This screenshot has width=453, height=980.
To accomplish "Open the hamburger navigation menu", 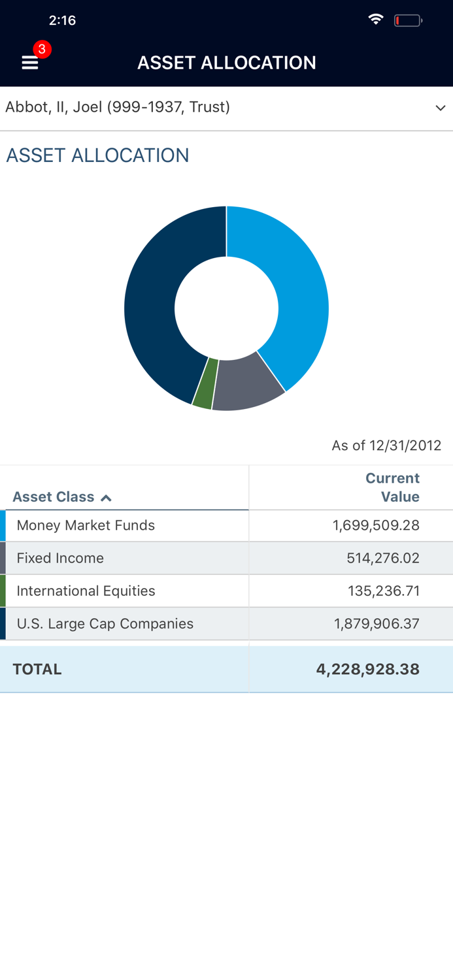I will tap(29, 63).
